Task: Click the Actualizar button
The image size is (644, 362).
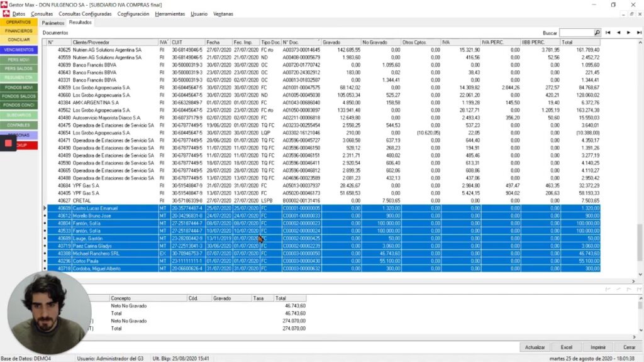Action: [x=535, y=347]
